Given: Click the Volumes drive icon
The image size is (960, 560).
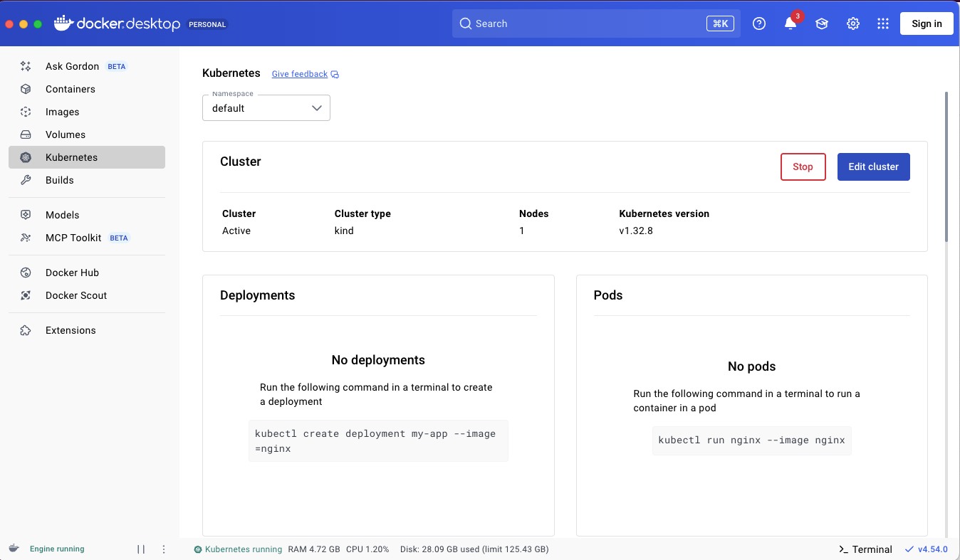Looking at the screenshot, I should coord(26,134).
